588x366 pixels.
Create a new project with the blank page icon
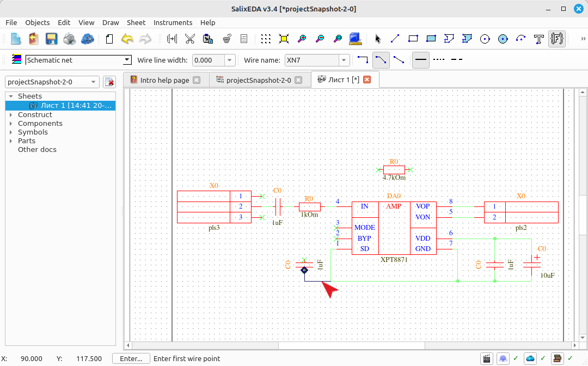pos(15,39)
